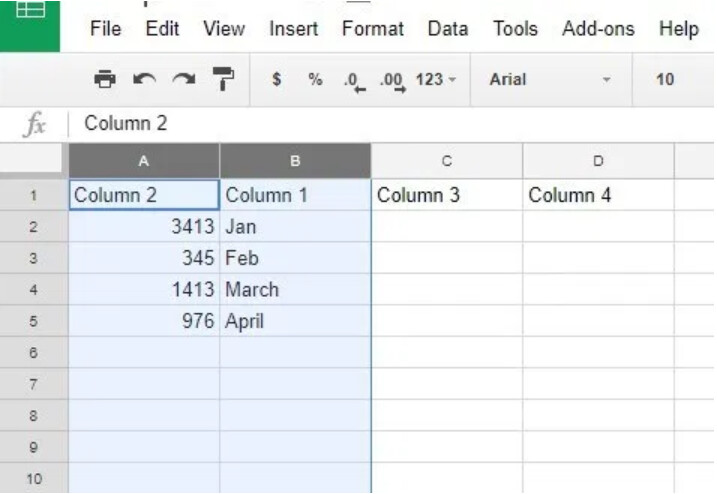Select row 5 header
717x494 pixels.
click(x=33, y=322)
